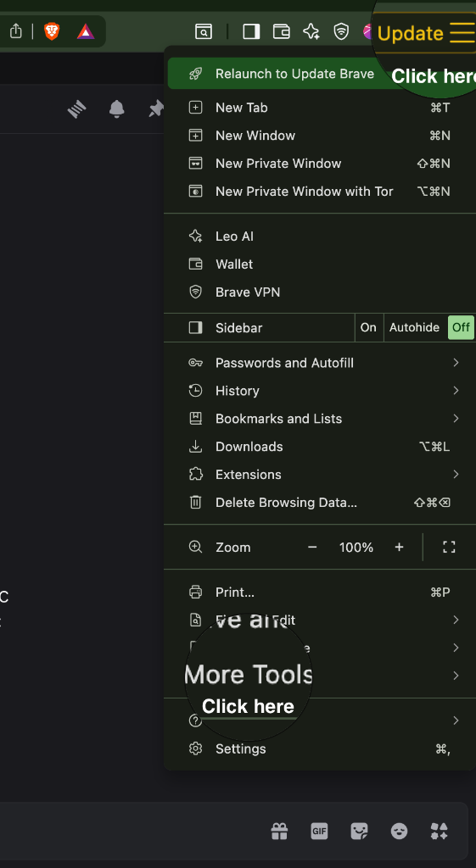
Task: Open Brave Rewards triangle icon
Action: point(86,31)
